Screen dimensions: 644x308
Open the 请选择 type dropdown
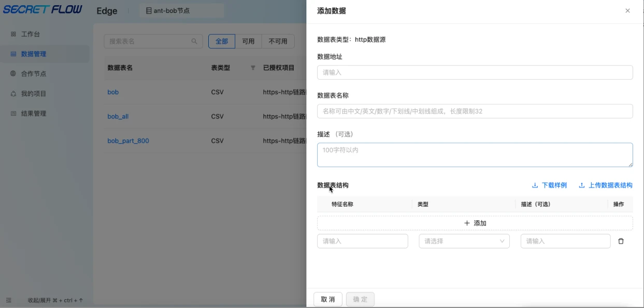(x=464, y=241)
